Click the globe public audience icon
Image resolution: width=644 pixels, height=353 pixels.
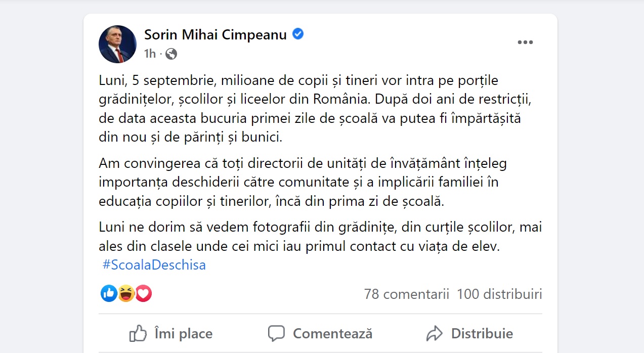point(171,54)
